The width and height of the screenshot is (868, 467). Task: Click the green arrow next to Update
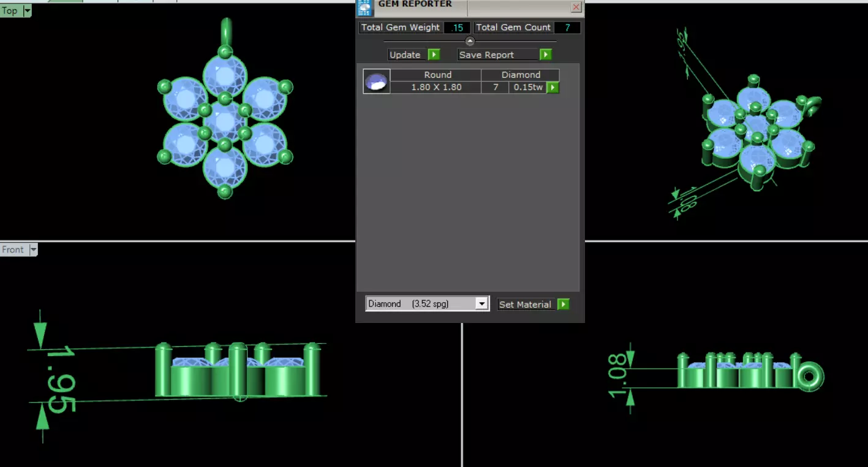pyautogui.click(x=434, y=55)
